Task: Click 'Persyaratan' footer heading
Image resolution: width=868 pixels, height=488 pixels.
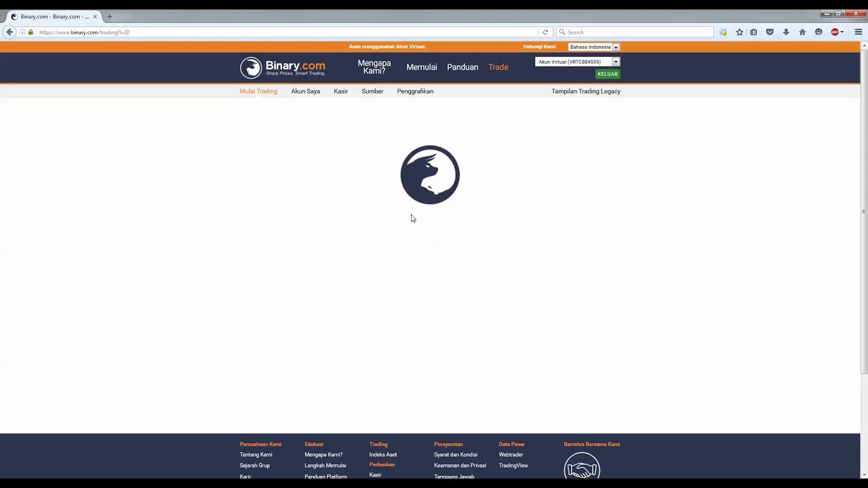Action: point(448,445)
